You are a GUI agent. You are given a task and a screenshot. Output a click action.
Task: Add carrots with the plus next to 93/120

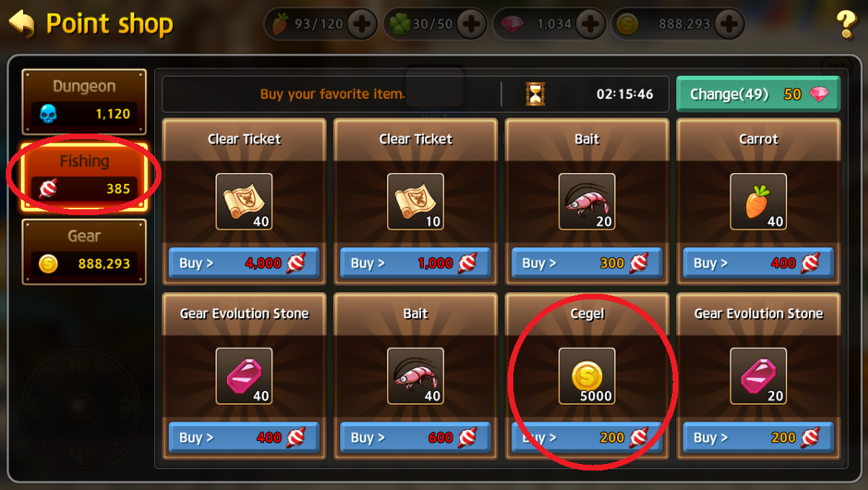362,25
